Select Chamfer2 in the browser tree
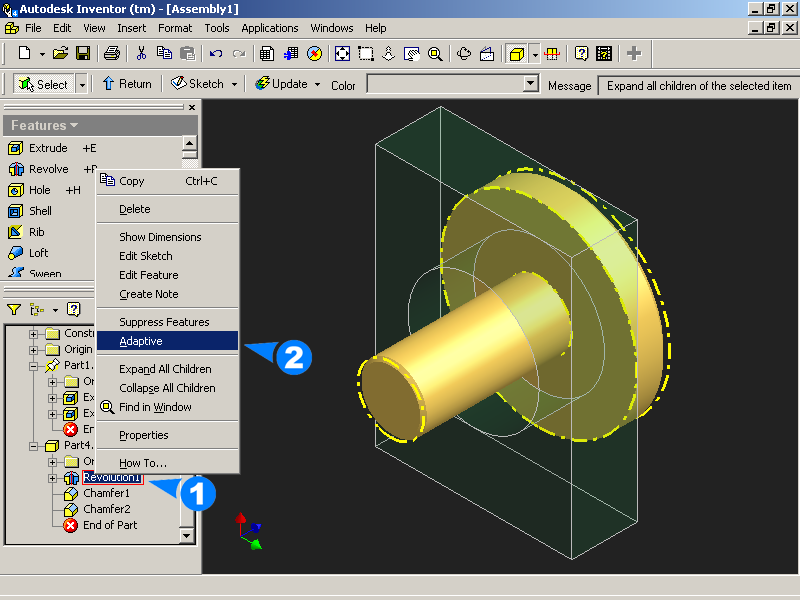 (x=106, y=509)
